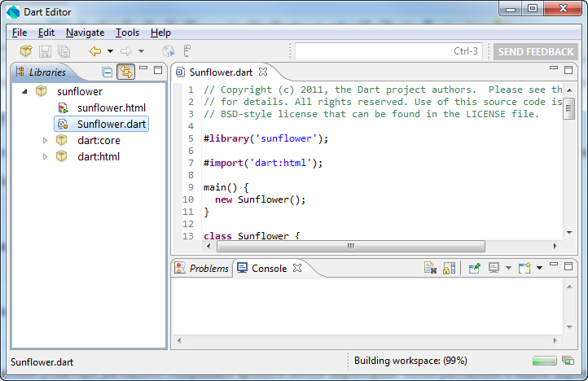Click Clear Console icon
588x381 pixels.
pos(430,268)
